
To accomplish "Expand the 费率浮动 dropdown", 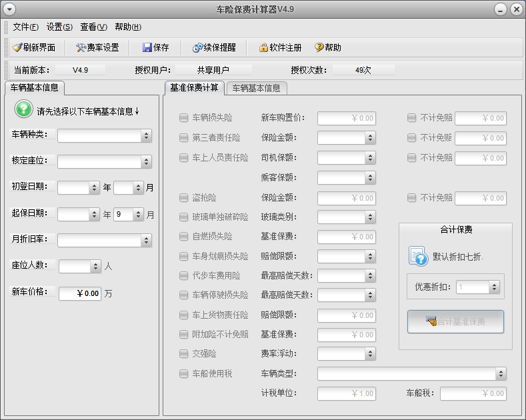I will (347, 353).
